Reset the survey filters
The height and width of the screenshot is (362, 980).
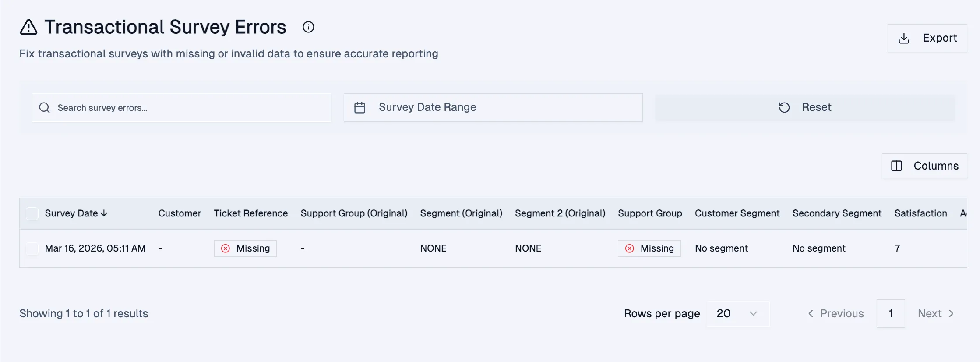pos(805,107)
